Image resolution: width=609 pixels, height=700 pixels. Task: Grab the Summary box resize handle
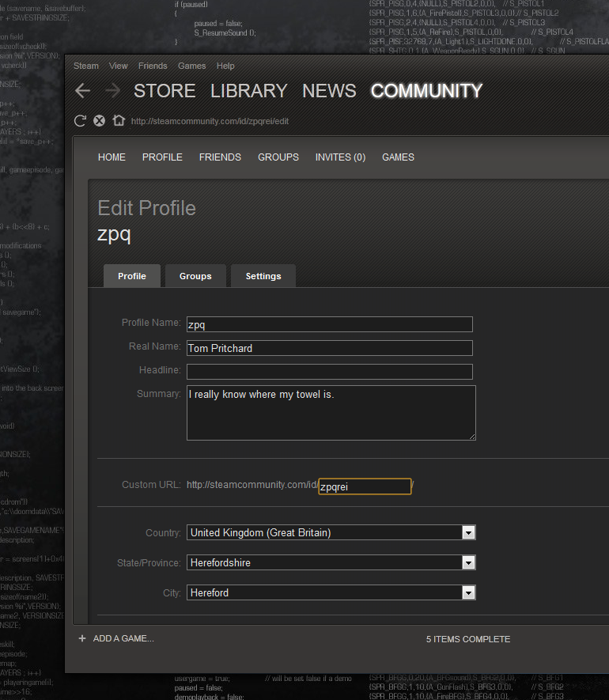(x=472, y=437)
